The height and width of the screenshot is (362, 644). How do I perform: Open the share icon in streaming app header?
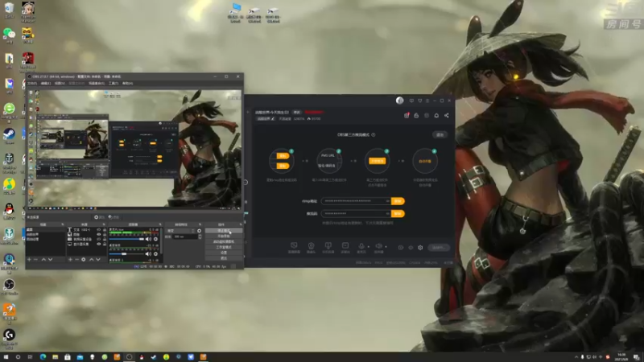click(x=447, y=115)
